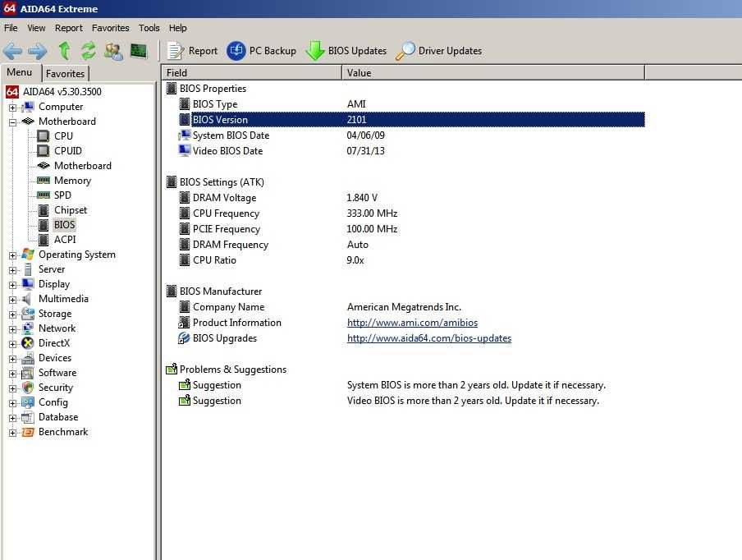The width and height of the screenshot is (742, 560).
Task: Open the green graph monitor icon
Action: [x=139, y=51]
